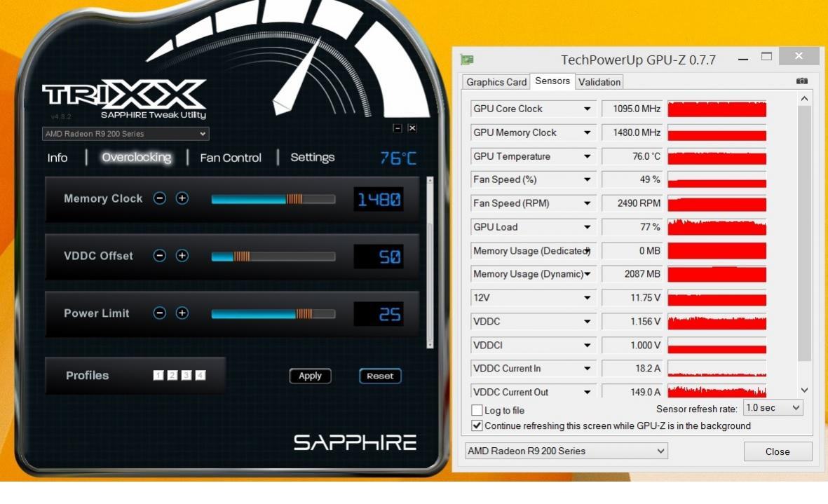828x504 pixels.
Task: Open the GPU Load sensor dropdown
Action: click(x=588, y=227)
